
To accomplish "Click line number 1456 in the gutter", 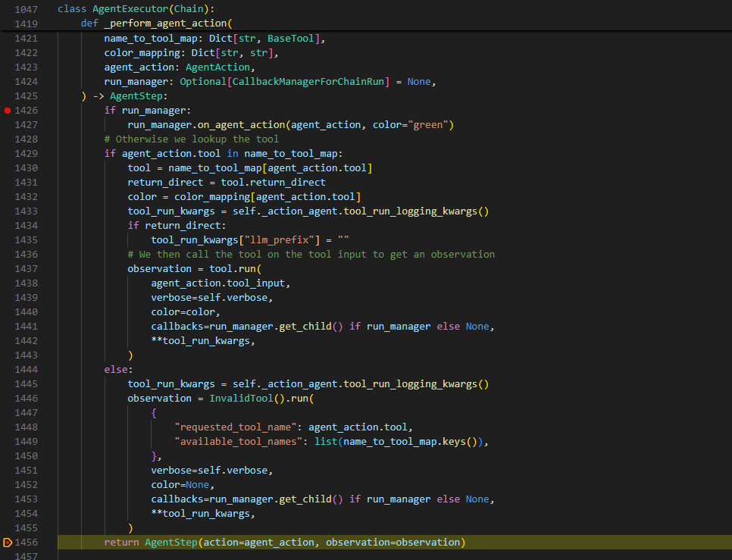I will 26,543.
